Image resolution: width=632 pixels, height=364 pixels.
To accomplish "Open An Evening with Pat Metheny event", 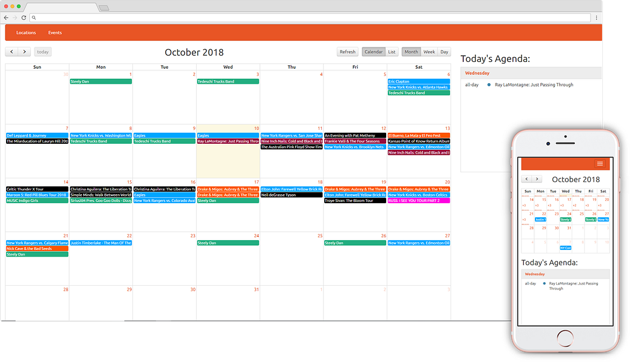I will point(355,135).
